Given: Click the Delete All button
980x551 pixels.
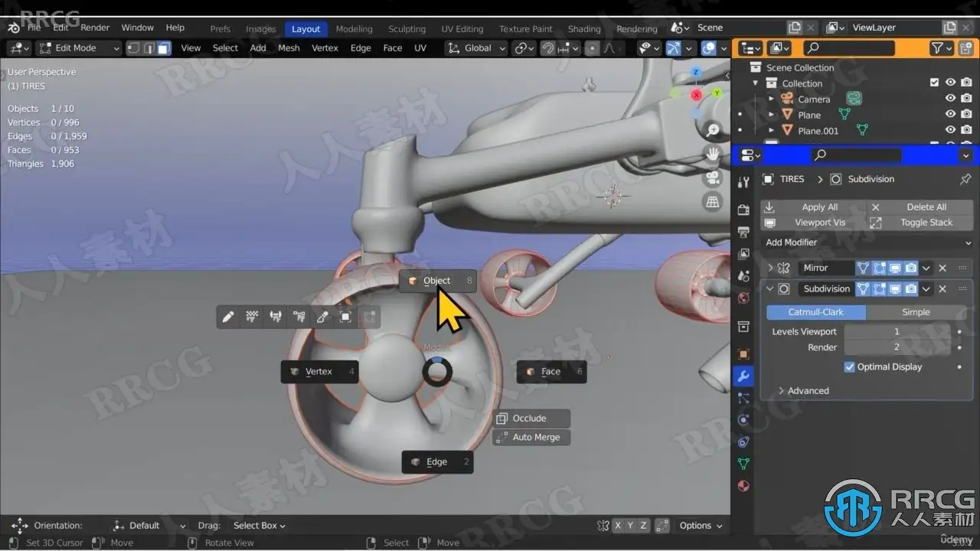Looking at the screenshot, I should click(x=920, y=207).
